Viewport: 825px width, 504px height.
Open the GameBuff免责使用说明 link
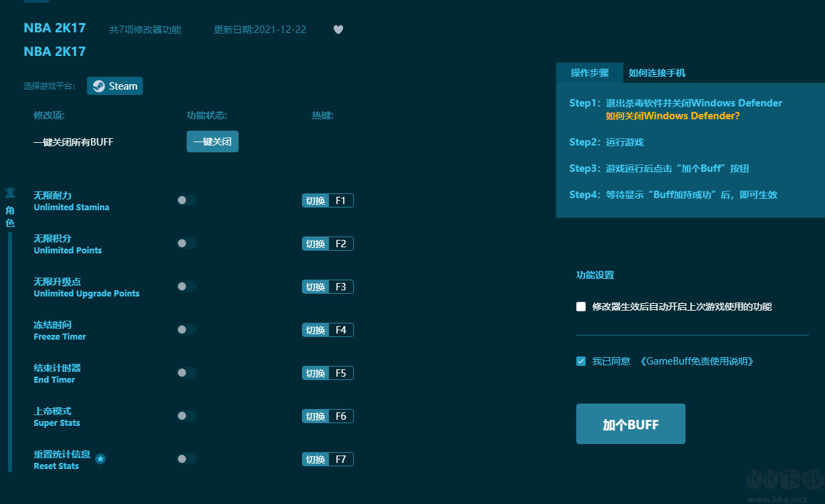696,361
